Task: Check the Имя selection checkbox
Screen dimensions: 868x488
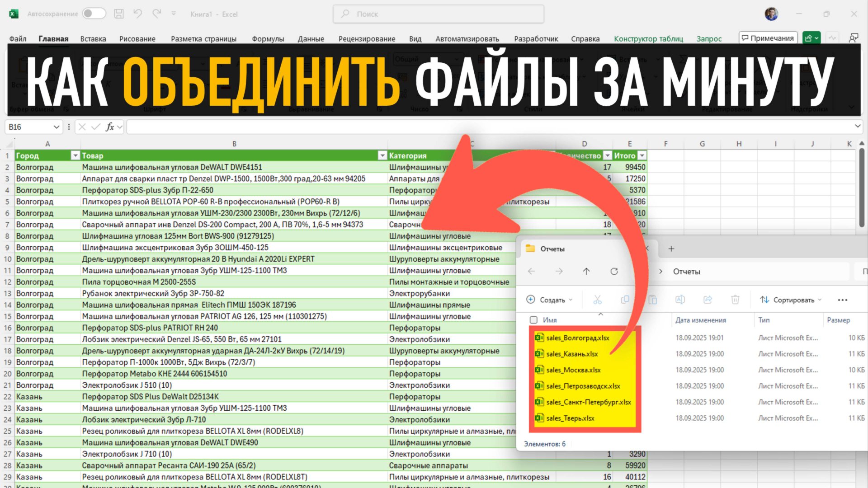Action: click(533, 319)
